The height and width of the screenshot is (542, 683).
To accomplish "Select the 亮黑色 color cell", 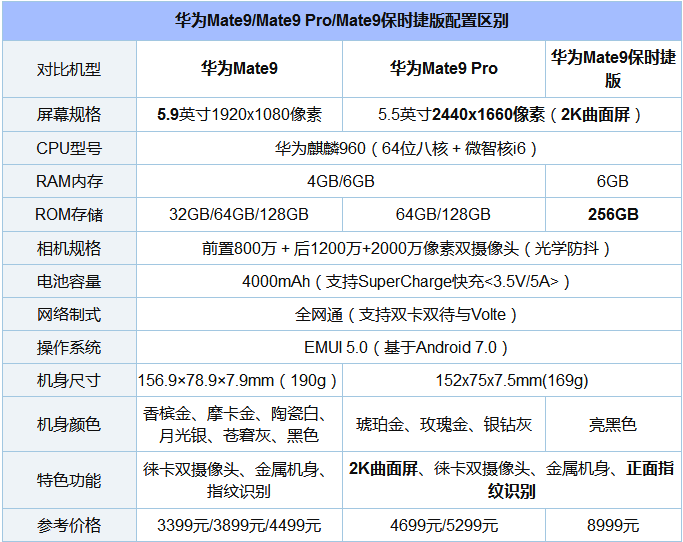I will coord(613,424).
